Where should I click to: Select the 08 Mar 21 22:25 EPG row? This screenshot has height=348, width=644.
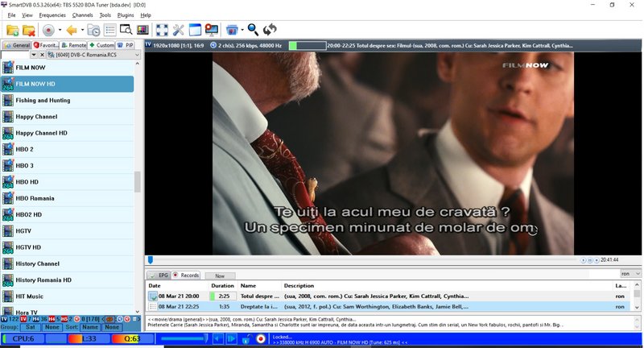[x=390, y=307]
